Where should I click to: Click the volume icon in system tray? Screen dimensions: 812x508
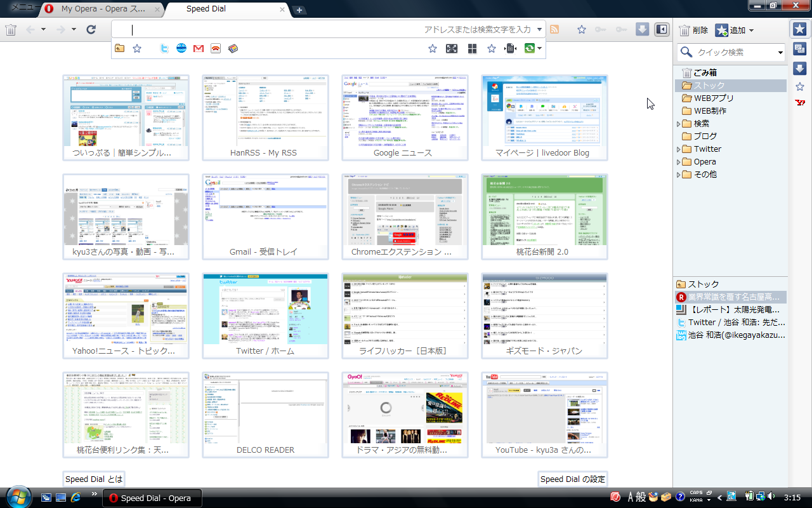771,497
